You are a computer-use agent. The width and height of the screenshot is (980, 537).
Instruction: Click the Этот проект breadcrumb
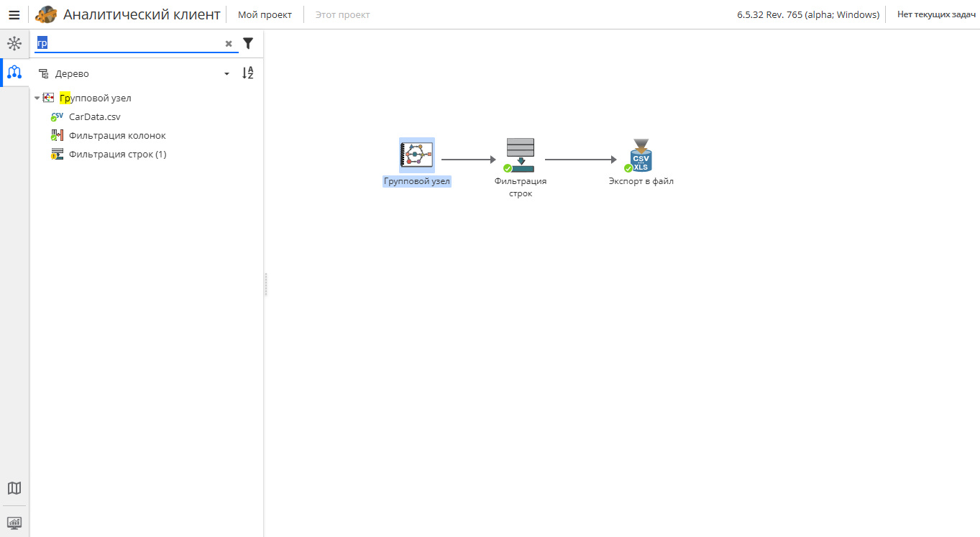pyautogui.click(x=342, y=14)
